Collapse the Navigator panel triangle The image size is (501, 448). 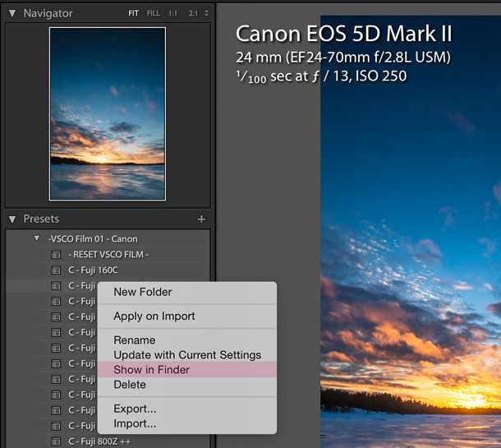pyautogui.click(x=12, y=13)
